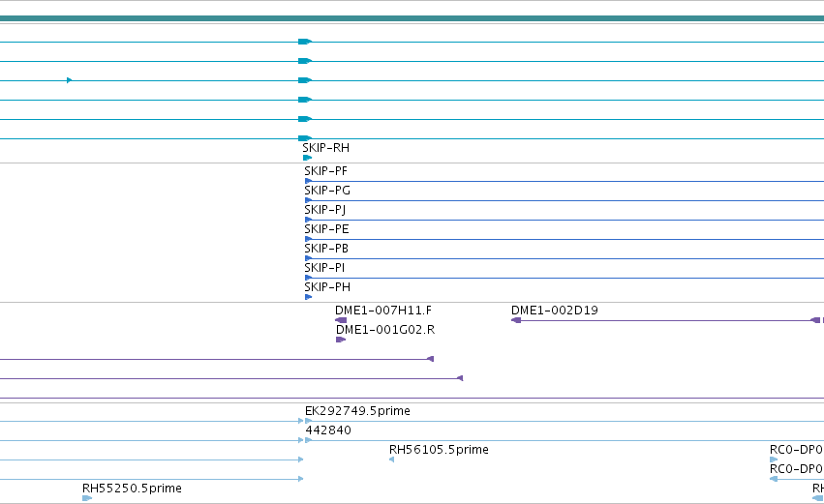The image size is (824, 504).
Task: Click the SKIP-PF transcript label
Action: pyautogui.click(x=325, y=171)
